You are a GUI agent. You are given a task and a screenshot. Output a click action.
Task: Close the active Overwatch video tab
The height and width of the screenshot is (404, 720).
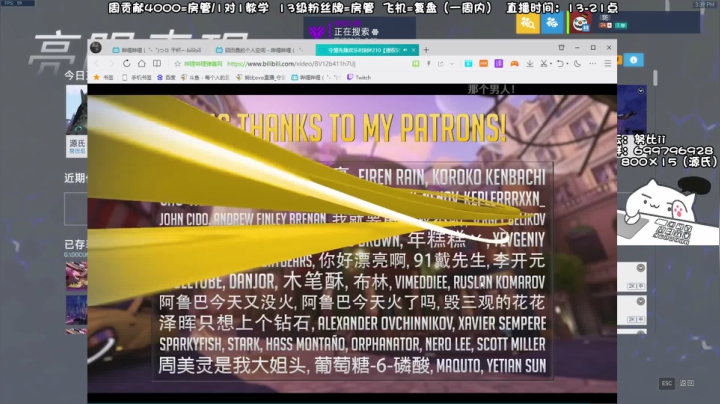pos(414,50)
